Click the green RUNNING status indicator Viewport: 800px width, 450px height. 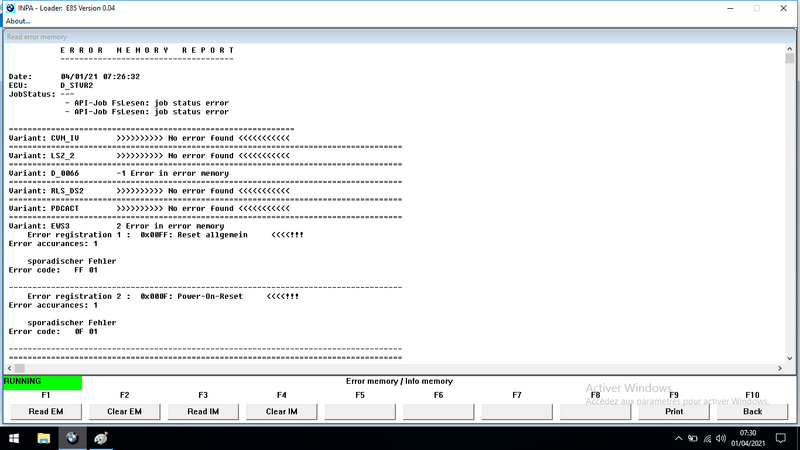point(42,383)
